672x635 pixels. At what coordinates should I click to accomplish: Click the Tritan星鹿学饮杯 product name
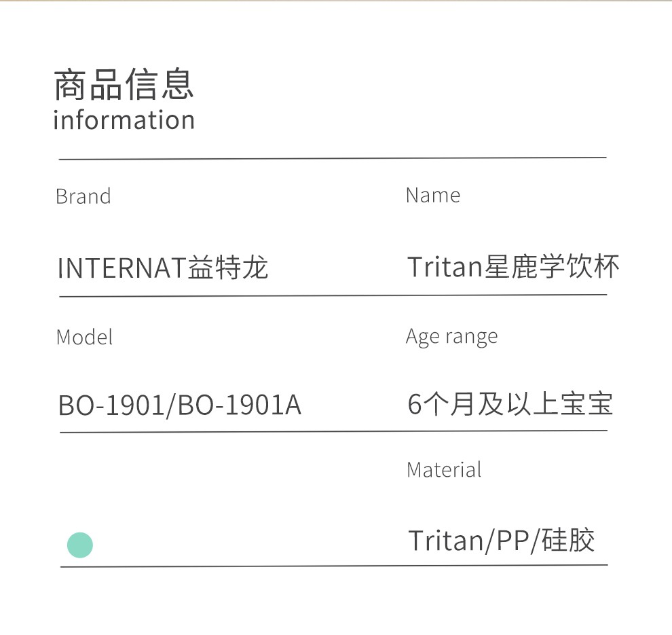click(x=513, y=267)
